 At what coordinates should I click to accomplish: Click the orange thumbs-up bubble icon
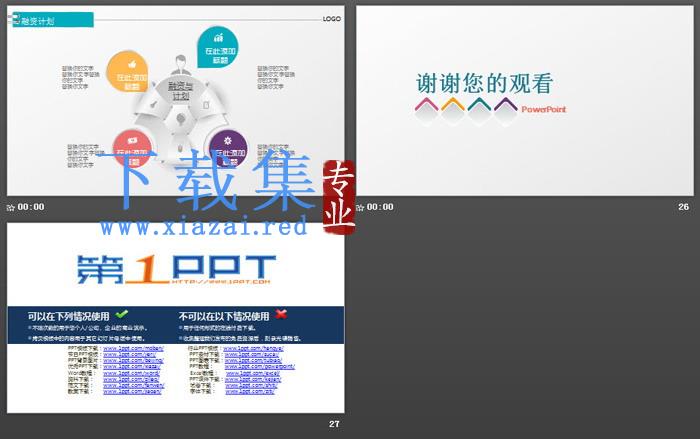[127, 71]
